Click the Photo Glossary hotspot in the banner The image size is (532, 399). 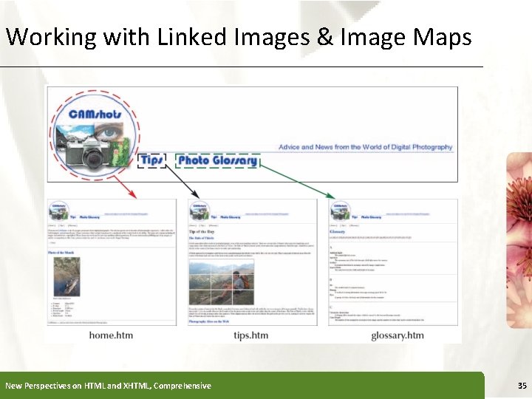217,161
